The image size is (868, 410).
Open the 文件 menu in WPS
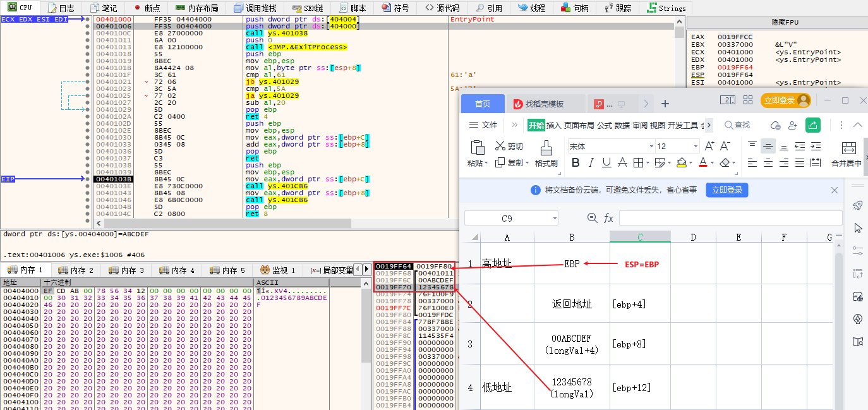tap(484, 125)
